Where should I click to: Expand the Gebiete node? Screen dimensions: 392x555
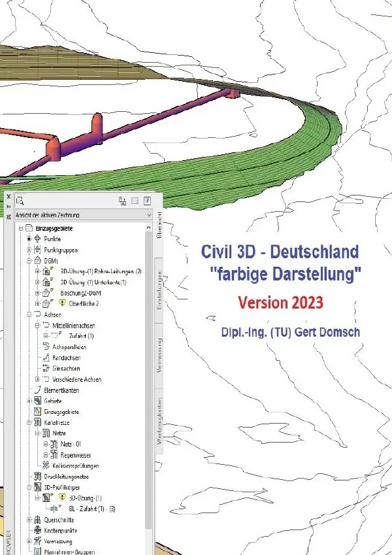click(29, 401)
